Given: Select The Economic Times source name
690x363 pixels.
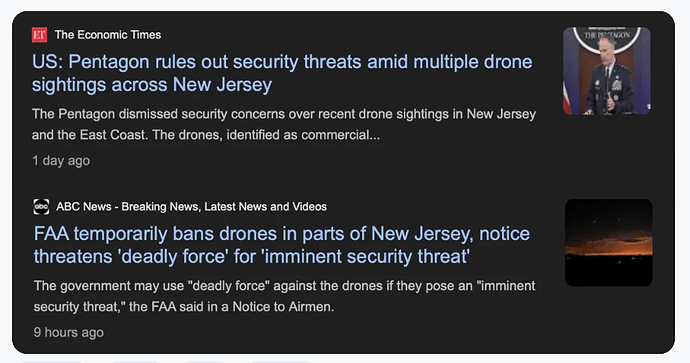Looking at the screenshot, I should click(x=108, y=35).
